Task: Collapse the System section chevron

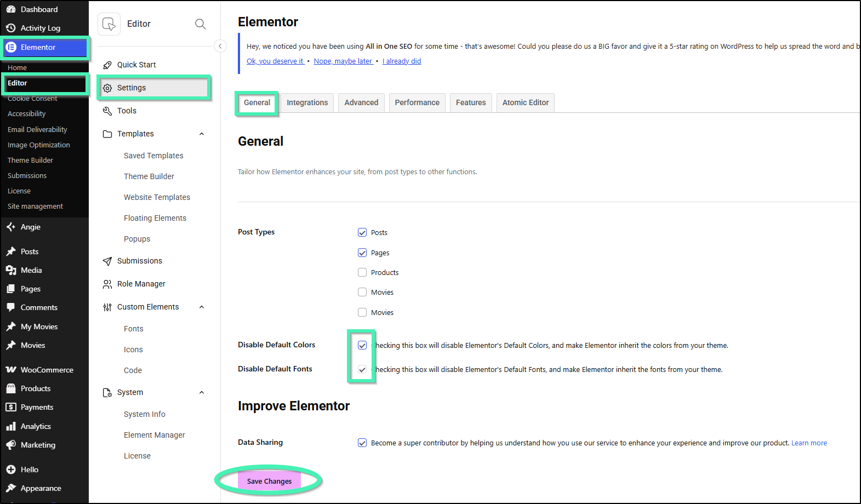Action: click(x=202, y=393)
